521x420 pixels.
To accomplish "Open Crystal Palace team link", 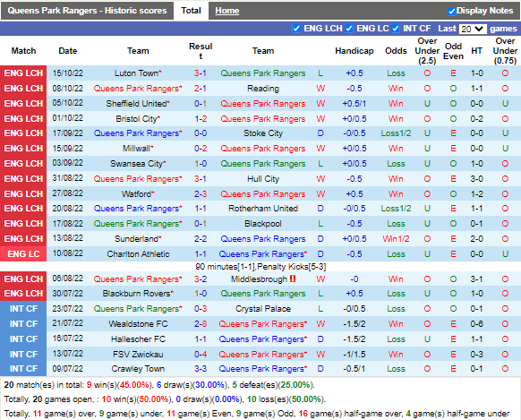I will click(263, 309).
